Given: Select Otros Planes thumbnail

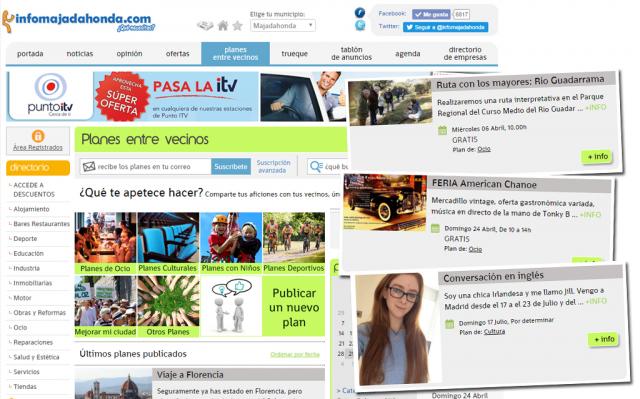Looking at the screenshot, I should [168, 306].
